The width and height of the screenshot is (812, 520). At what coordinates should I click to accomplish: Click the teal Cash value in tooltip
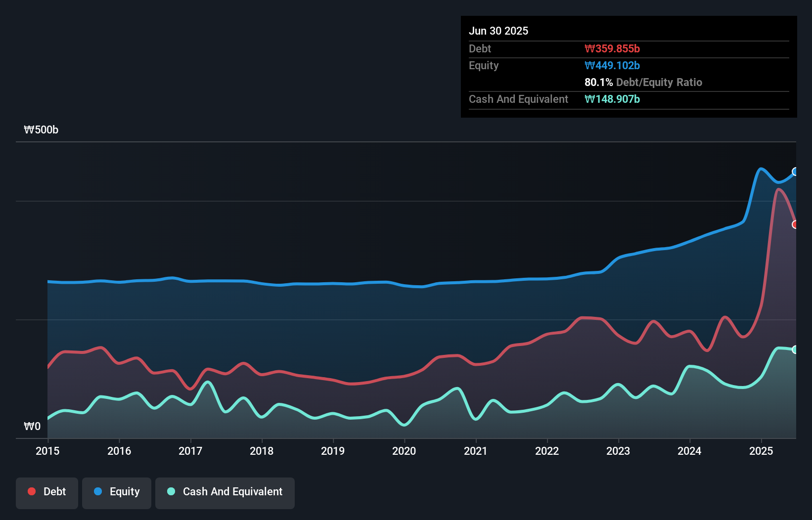612,99
